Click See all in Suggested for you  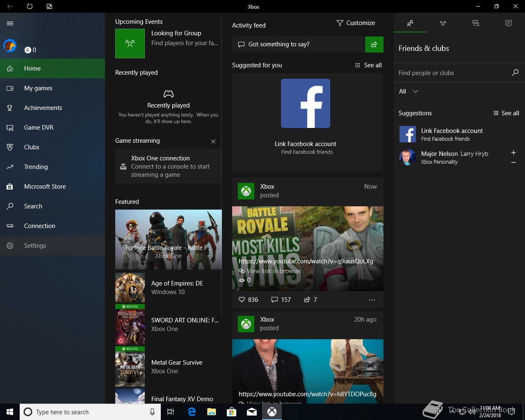point(368,65)
